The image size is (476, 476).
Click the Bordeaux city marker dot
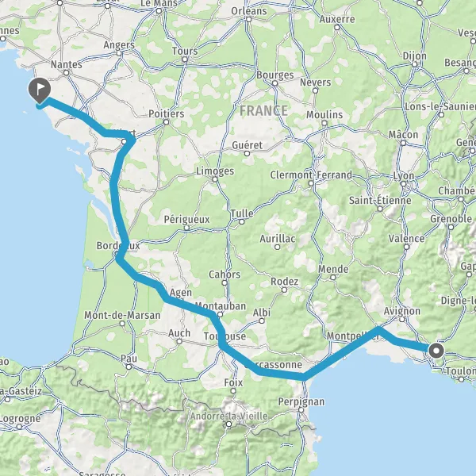pos(117,255)
